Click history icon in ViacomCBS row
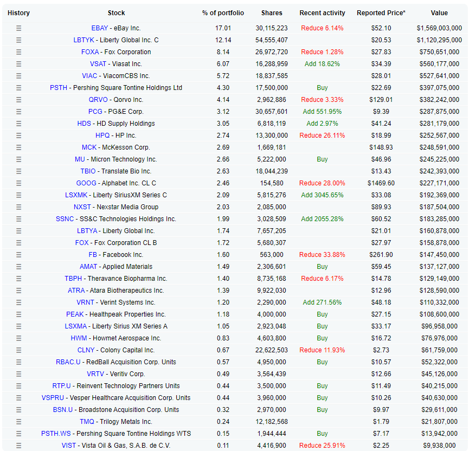Screen dimensions: 476x451 pos(19,76)
